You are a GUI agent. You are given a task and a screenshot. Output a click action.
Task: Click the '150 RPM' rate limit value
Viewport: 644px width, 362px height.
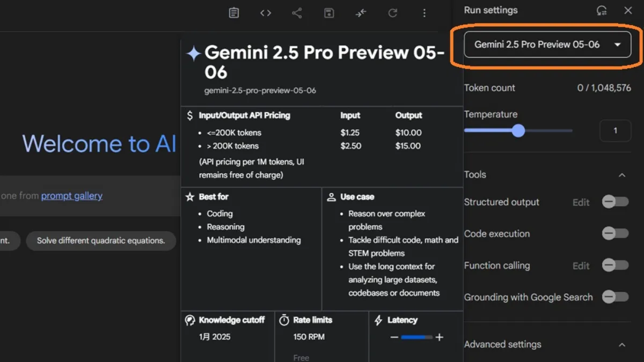(309, 337)
